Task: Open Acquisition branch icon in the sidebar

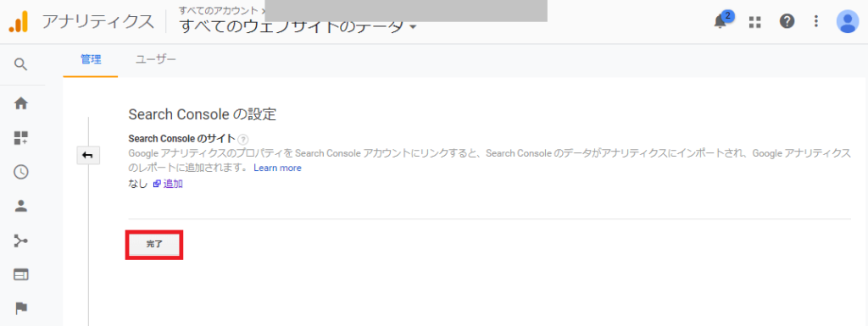Action: coord(20,241)
